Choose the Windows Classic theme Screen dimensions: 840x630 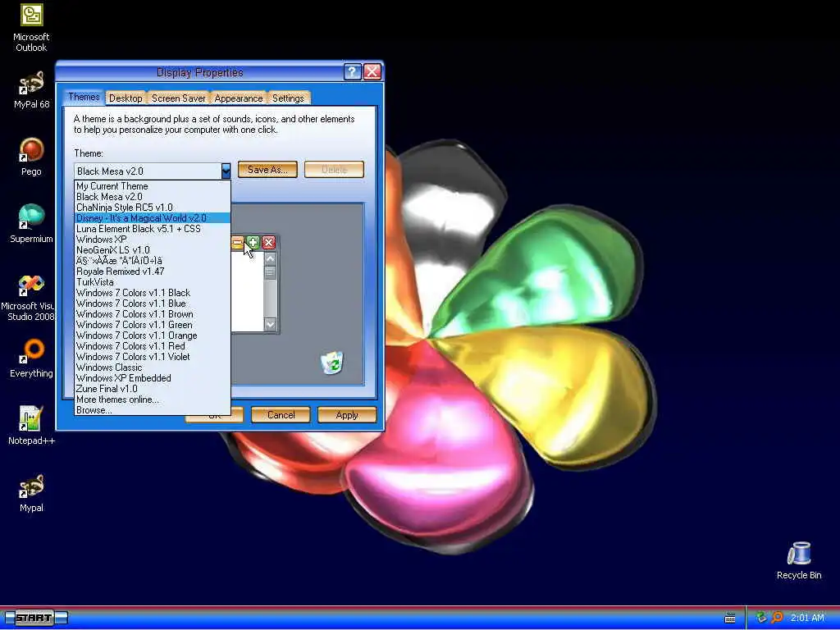[x=152, y=367]
